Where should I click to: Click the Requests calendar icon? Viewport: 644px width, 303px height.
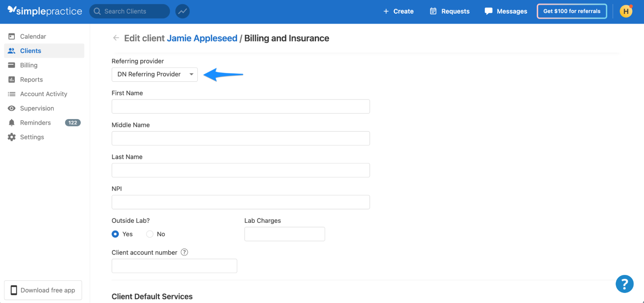[x=433, y=11]
